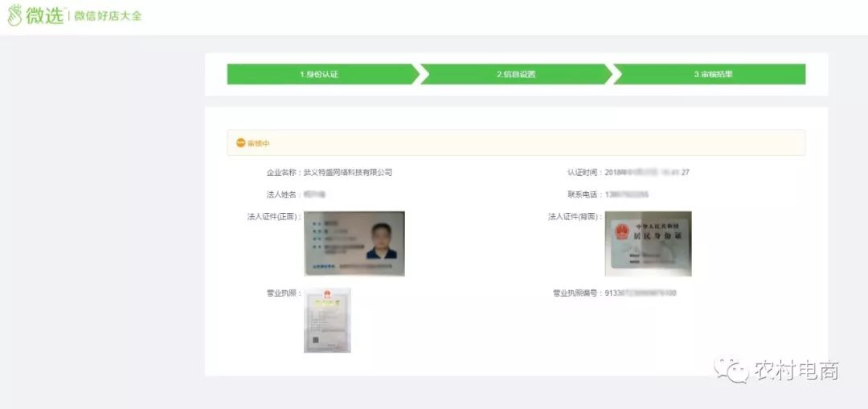
Task: Click the 企业名称 field label
Action: click(x=282, y=173)
